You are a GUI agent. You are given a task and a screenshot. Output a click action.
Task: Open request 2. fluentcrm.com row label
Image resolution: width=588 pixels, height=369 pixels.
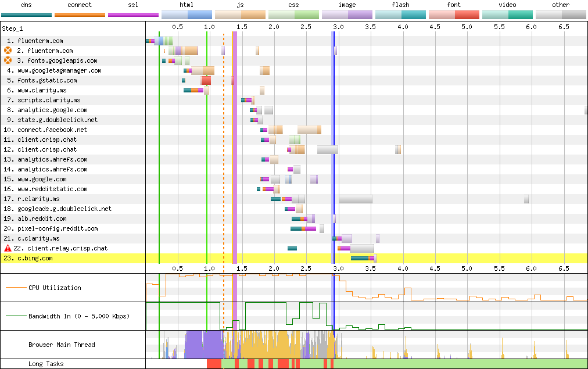45,51
